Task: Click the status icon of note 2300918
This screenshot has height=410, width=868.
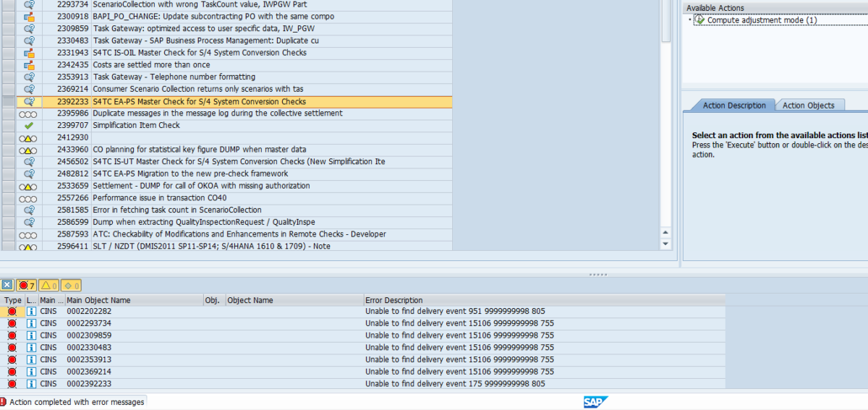Action: click(x=29, y=17)
